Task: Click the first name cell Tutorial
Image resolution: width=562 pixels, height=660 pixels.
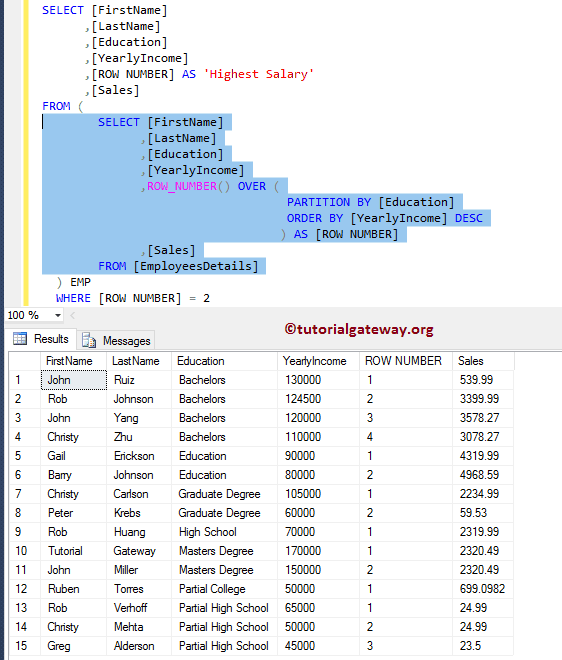Action: [x=74, y=551]
